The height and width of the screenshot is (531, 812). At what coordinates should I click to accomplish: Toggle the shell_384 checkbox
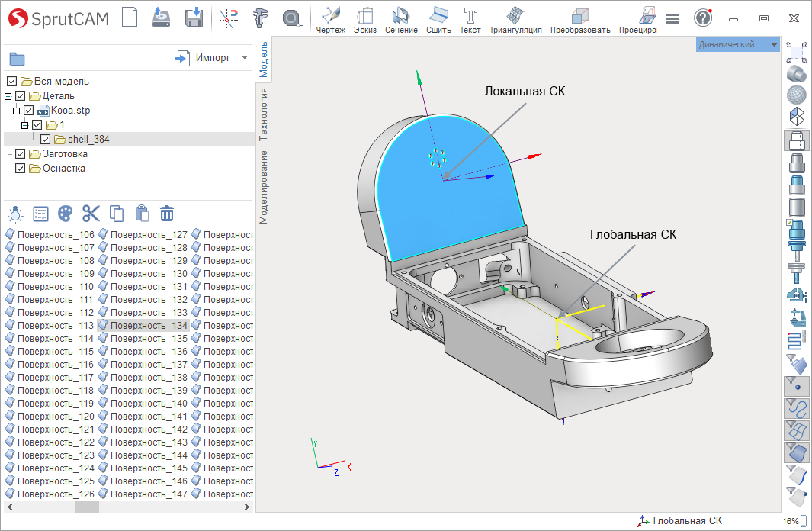point(45,140)
